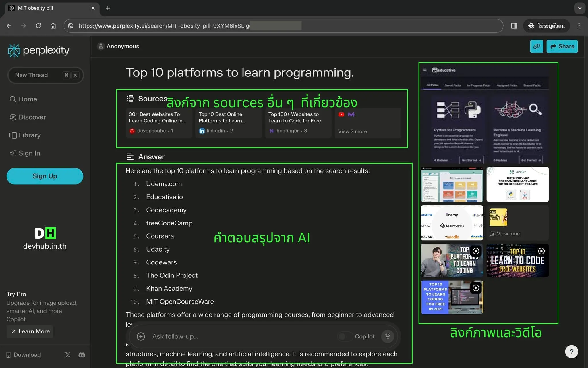The image size is (588, 368).
Task: Toggle the Copilot switch
Action: [x=345, y=336]
